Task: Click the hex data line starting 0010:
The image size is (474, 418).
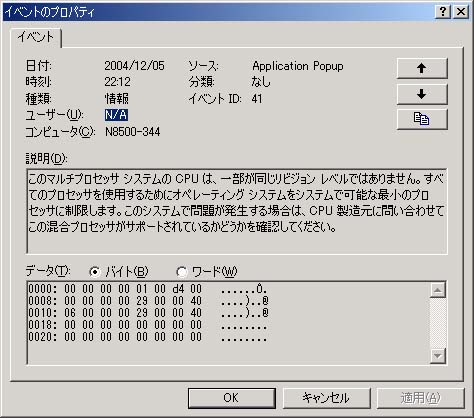Action: pos(148,313)
